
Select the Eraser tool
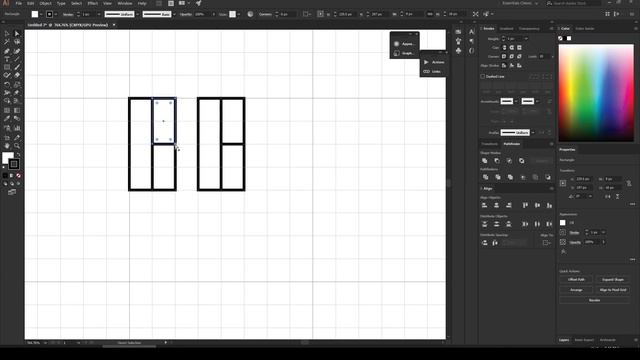(17, 75)
